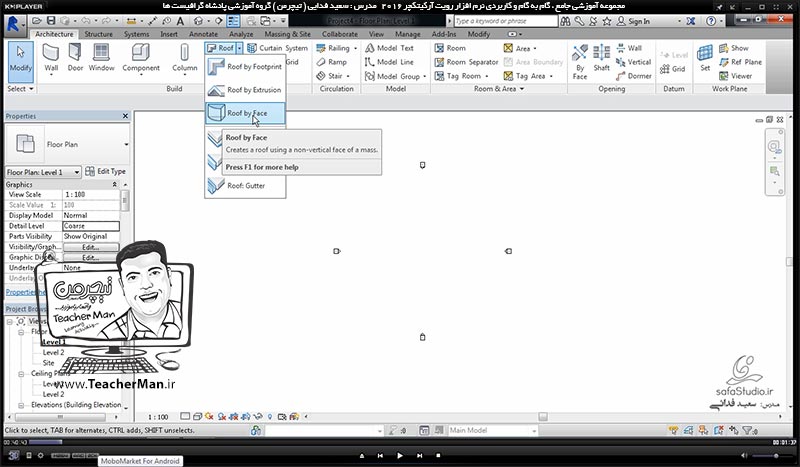The width and height of the screenshot is (800, 467).
Task: Collapse the Graphics properties section
Action: (x=114, y=185)
